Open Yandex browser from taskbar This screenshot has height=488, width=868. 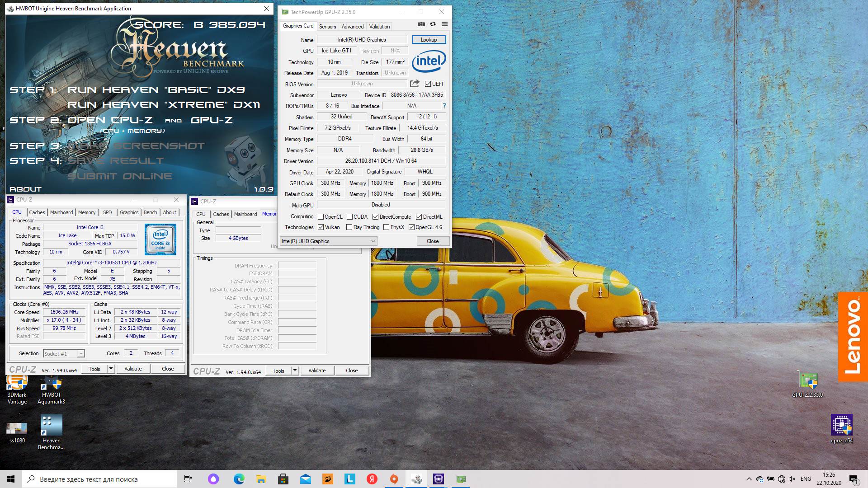coord(372,479)
